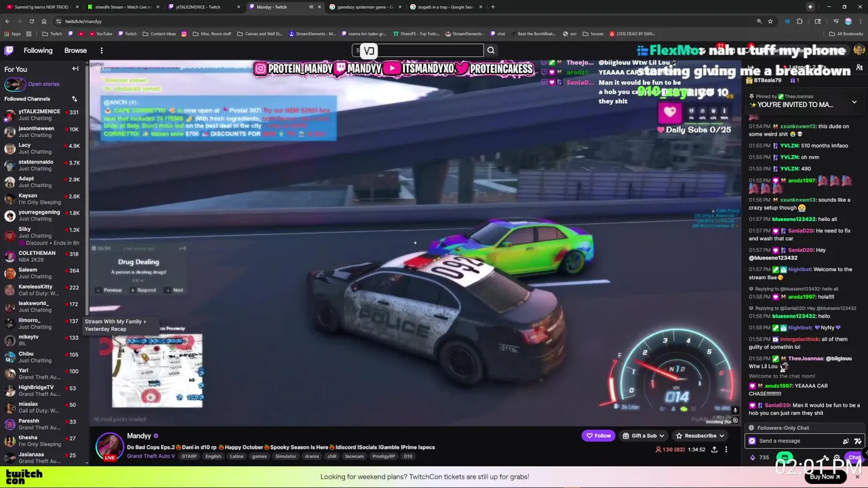Click the Open stories link
Viewport: 868px width, 488px height.
click(44, 84)
